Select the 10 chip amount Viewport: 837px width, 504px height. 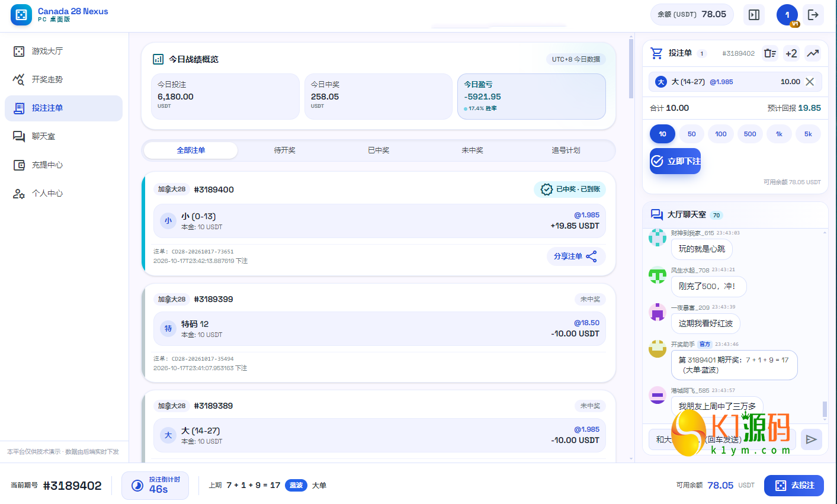(662, 134)
